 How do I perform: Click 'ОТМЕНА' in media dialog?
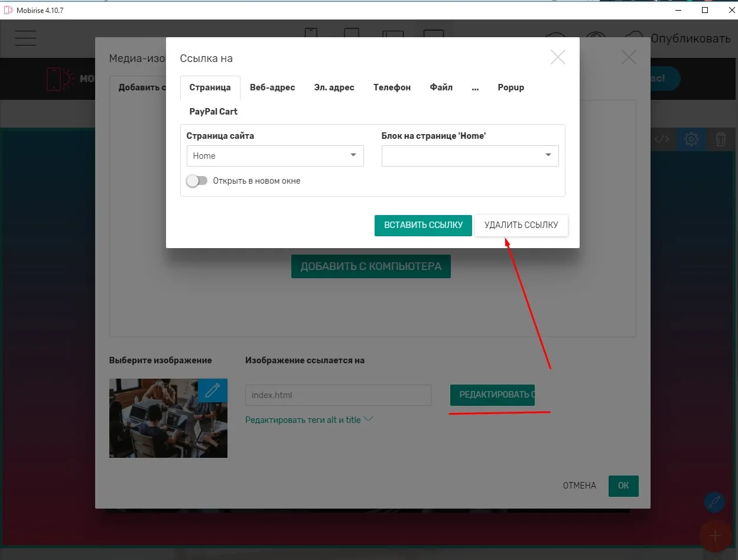(x=579, y=486)
